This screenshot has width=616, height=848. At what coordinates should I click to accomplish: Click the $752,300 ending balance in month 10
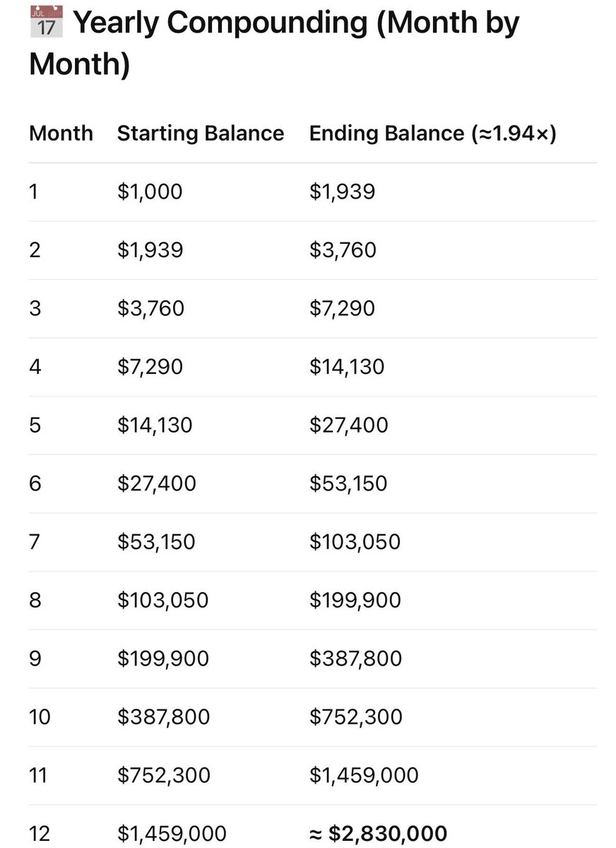356,717
